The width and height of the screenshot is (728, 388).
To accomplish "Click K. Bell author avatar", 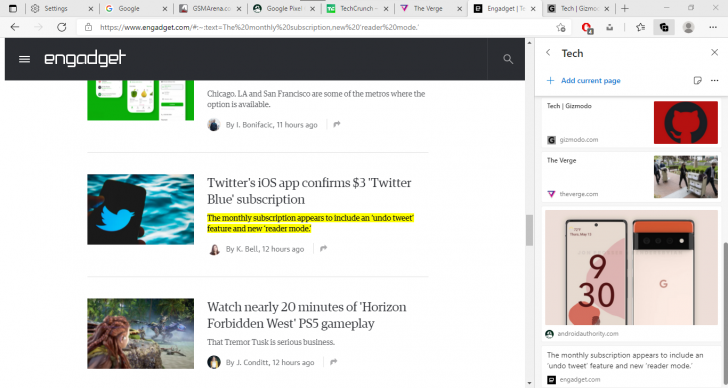I will click(x=214, y=249).
